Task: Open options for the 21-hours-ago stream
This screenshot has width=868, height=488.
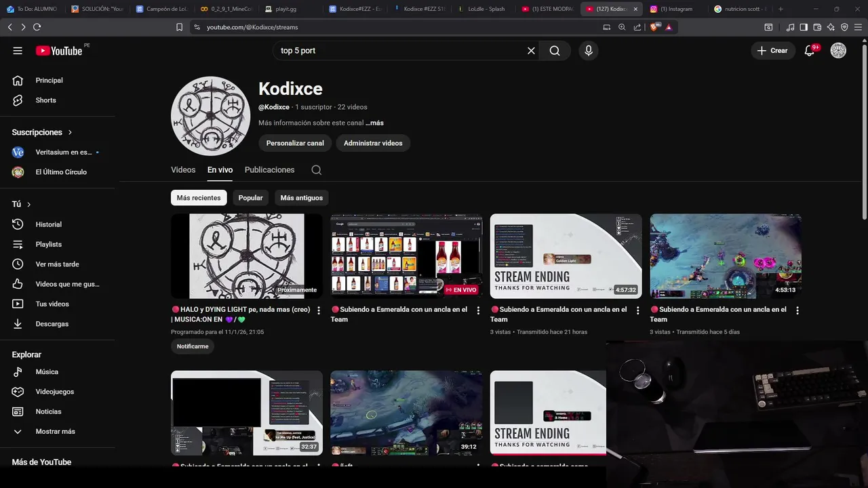Action: coord(637,310)
